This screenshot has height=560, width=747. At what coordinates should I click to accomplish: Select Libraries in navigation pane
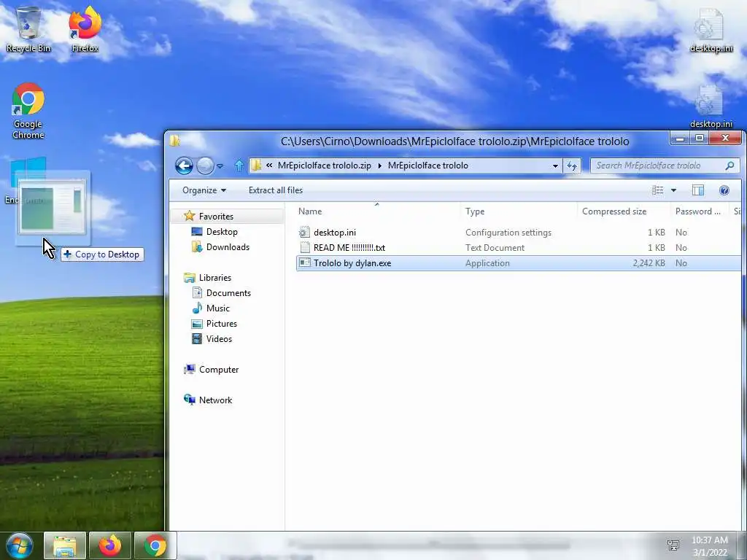click(214, 278)
